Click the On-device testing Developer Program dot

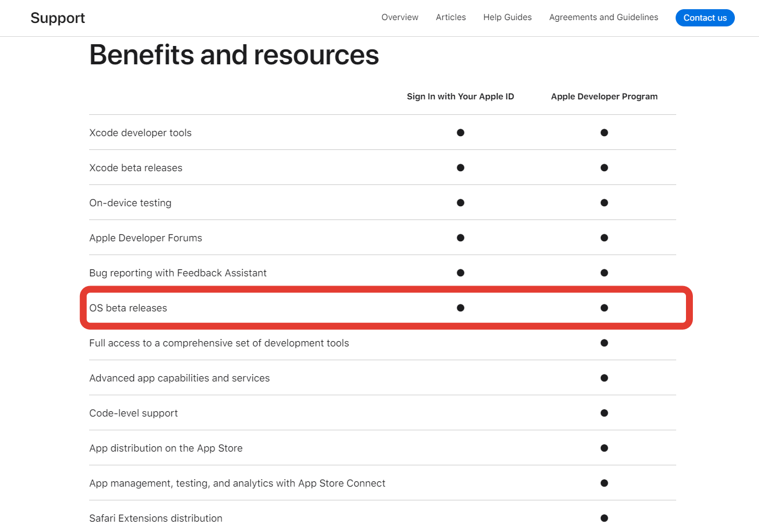pyautogui.click(x=604, y=203)
